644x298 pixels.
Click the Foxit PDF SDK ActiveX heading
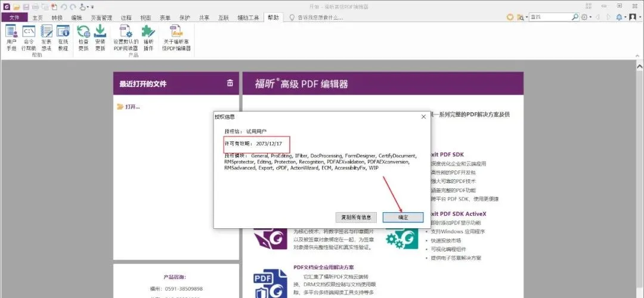coord(459,214)
